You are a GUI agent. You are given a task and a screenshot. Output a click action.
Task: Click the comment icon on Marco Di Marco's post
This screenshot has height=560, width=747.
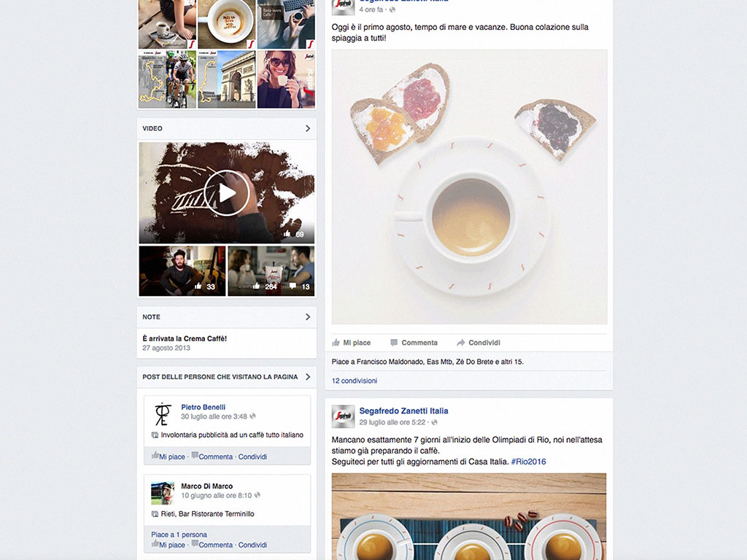coord(195,544)
